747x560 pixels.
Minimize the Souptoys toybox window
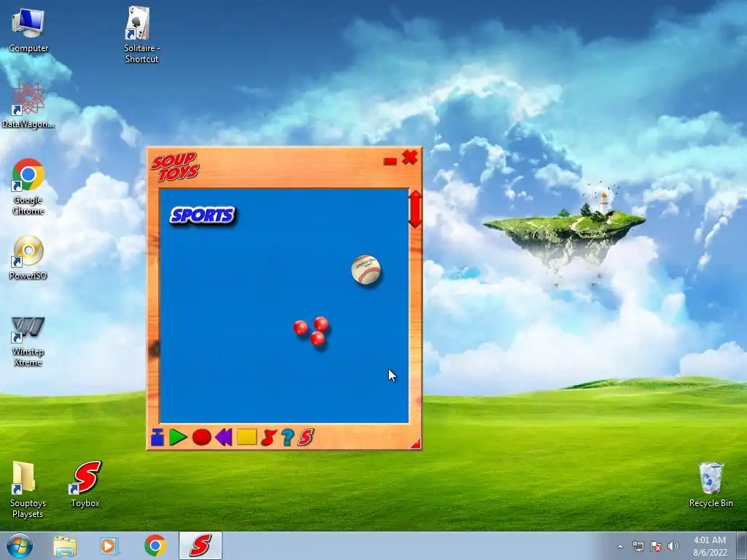tap(390, 161)
